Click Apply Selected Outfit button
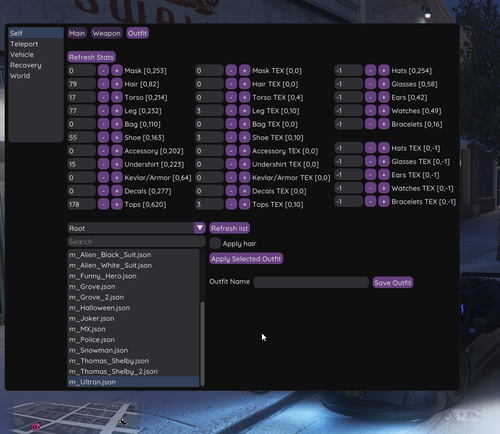 coord(246,259)
